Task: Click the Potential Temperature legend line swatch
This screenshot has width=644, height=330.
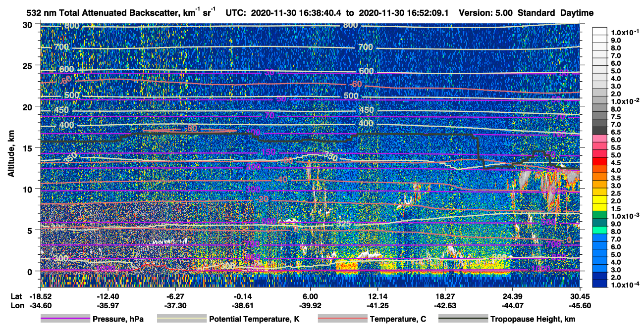Action: [x=182, y=319]
